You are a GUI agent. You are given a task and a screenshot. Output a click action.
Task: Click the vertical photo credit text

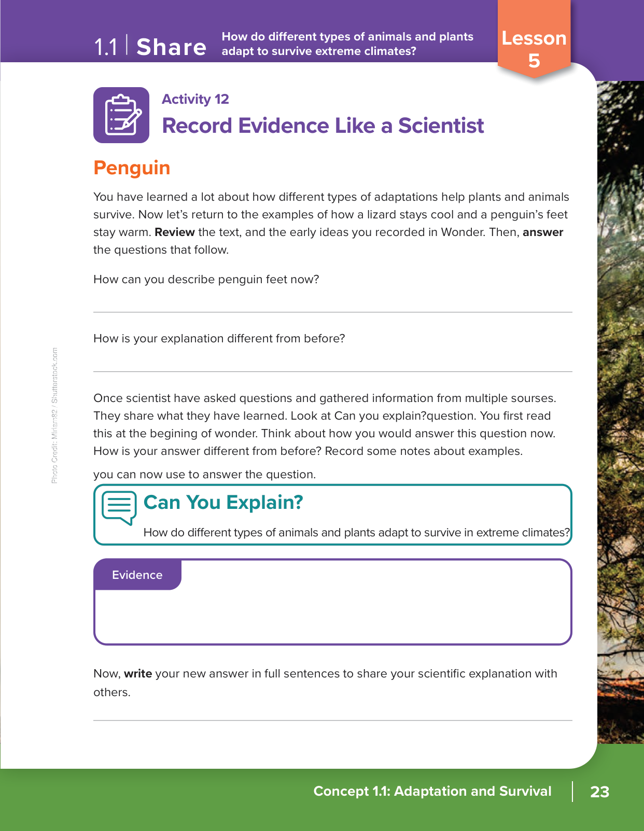click(54, 415)
